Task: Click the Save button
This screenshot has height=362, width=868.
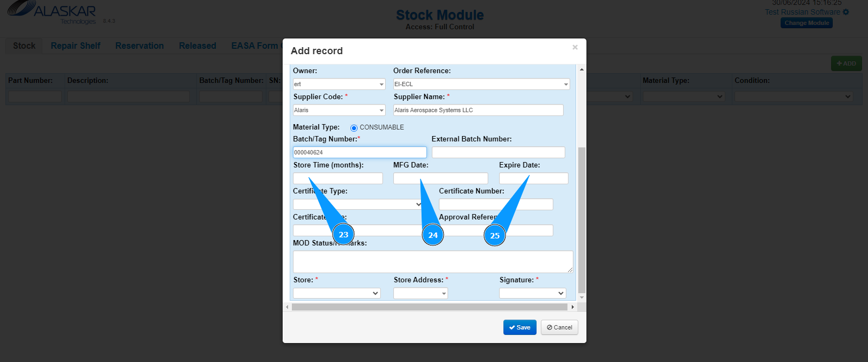Action: 520,327
